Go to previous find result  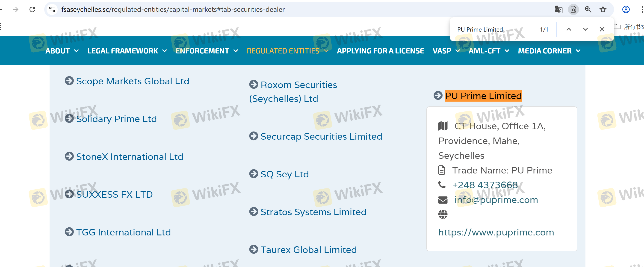coord(569,29)
